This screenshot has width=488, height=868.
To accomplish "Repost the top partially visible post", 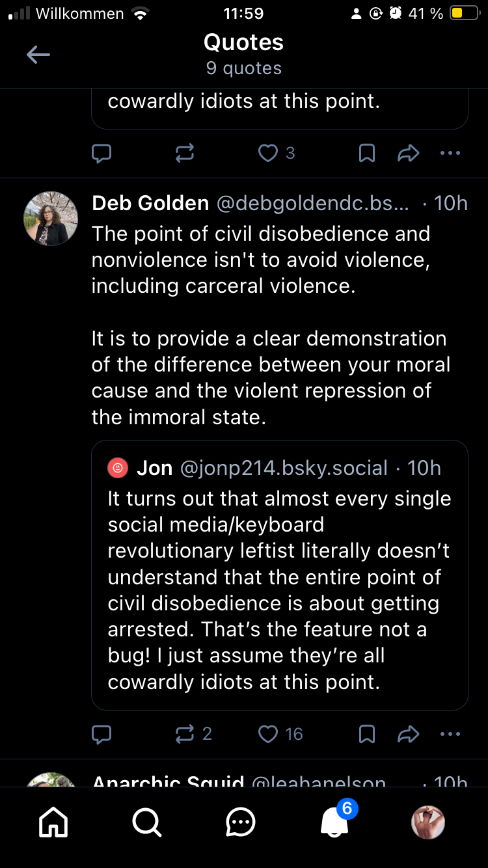I will click(185, 153).
